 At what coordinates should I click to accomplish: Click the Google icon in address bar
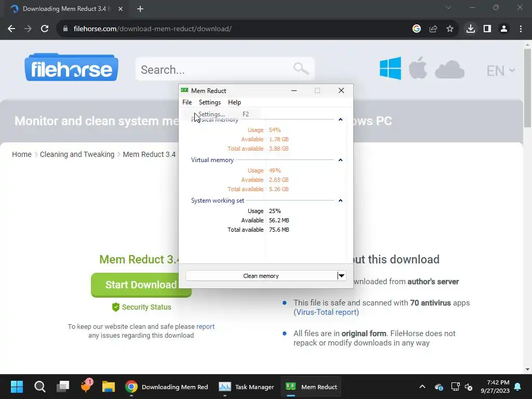pyautogui.click(x=417, y=29)
